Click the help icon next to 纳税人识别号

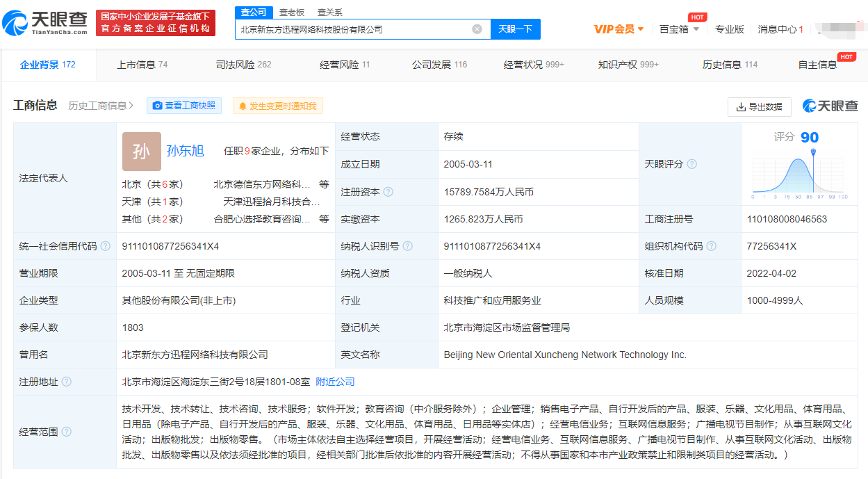pyautogui.click(x=408, y=246)
